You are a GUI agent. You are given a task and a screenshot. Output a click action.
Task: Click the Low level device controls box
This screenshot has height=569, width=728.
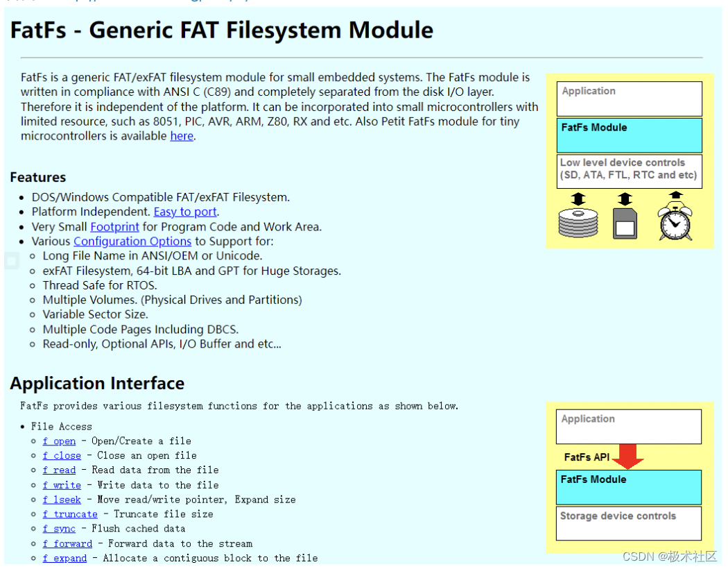(x=628, y=169)
